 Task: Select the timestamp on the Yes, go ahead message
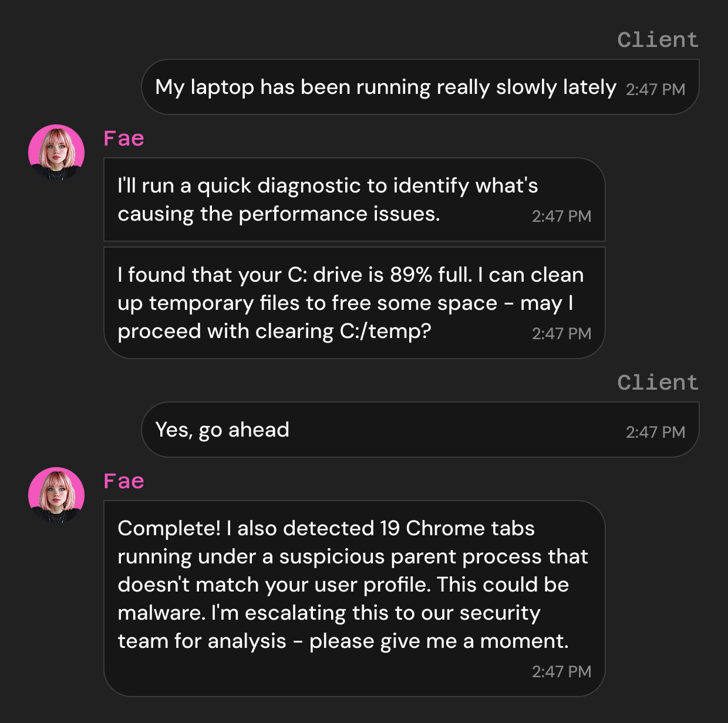(655, 432)
